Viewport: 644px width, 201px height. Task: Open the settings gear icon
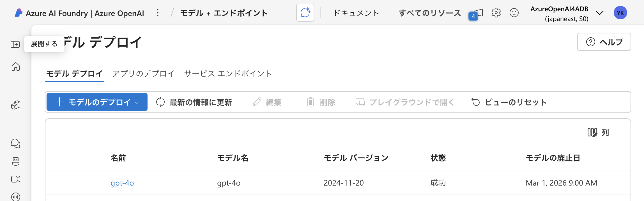click(496, 12)
